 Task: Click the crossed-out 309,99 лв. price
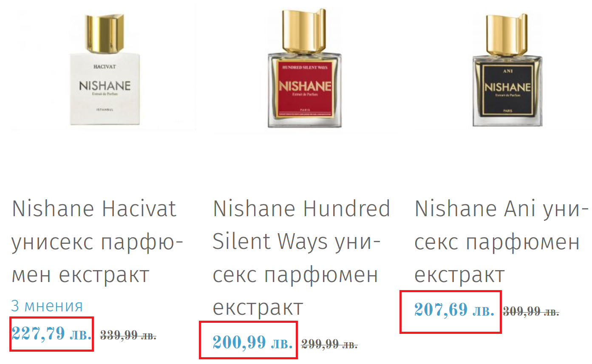point(531,312)
